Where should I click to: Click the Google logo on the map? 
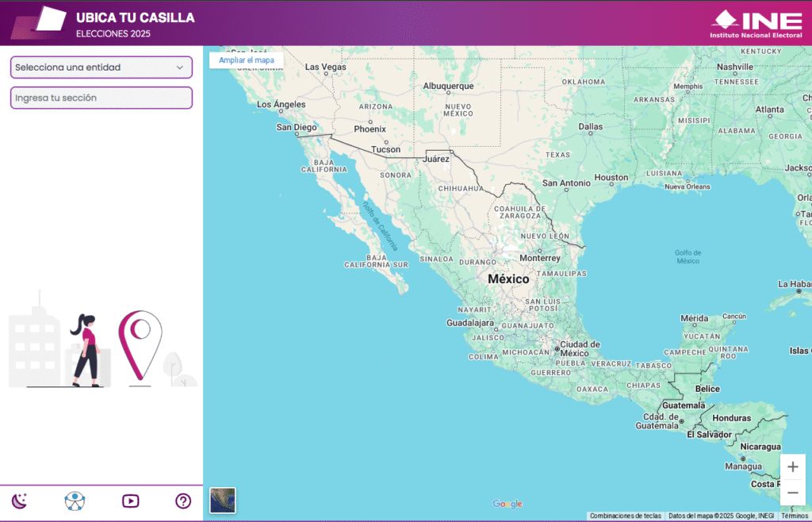point(507,504)
